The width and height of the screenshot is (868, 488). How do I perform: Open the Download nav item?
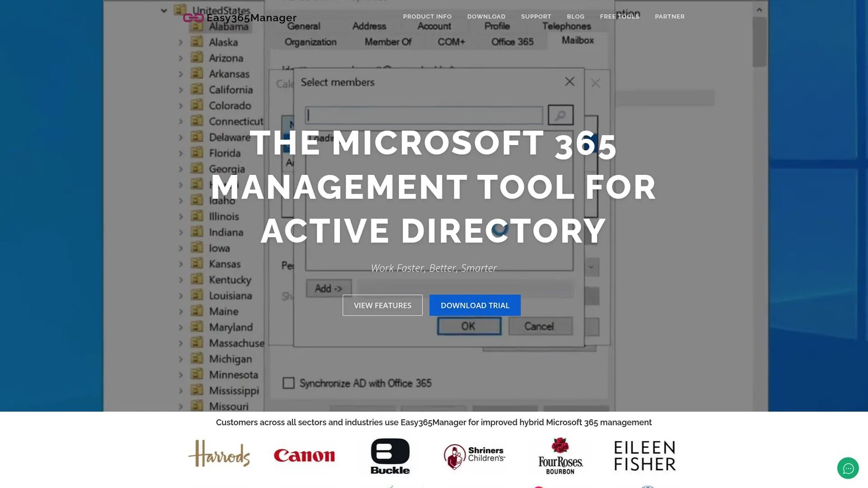[486, 17]
